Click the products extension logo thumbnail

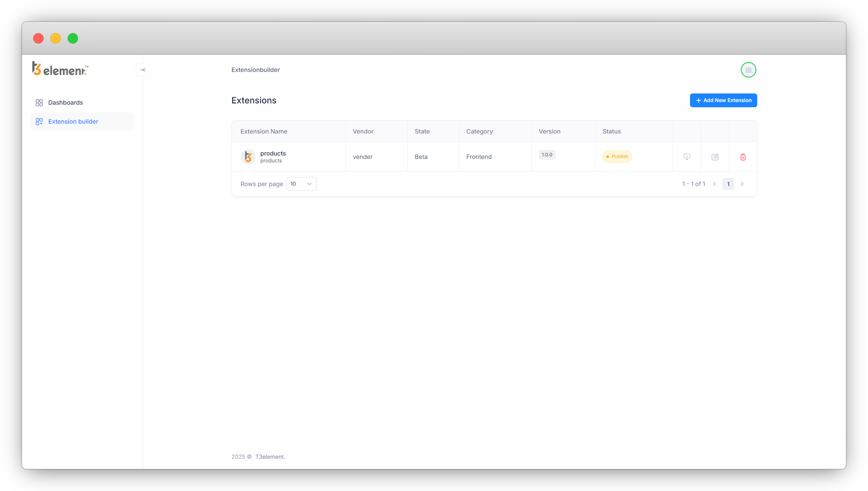[248, 157]
